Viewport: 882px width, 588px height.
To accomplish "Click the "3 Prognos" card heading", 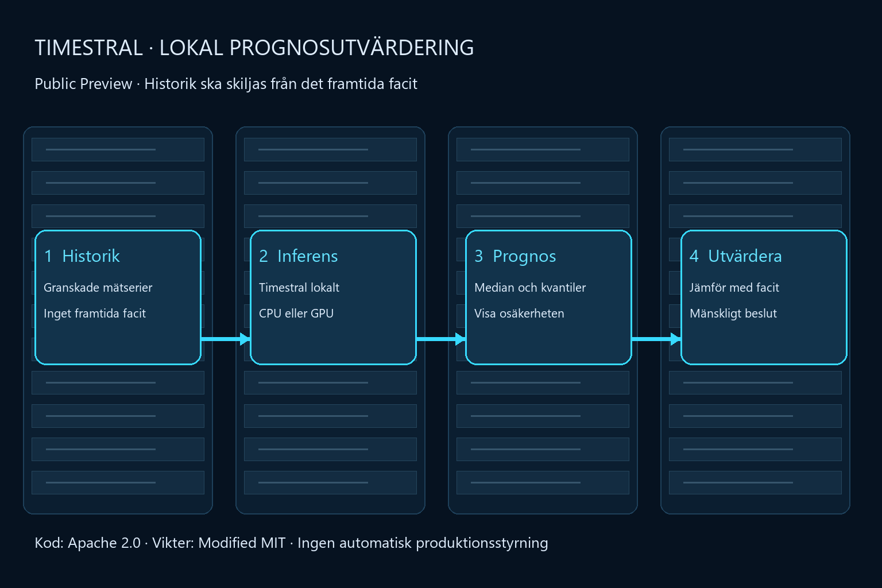I will [515, 257].
